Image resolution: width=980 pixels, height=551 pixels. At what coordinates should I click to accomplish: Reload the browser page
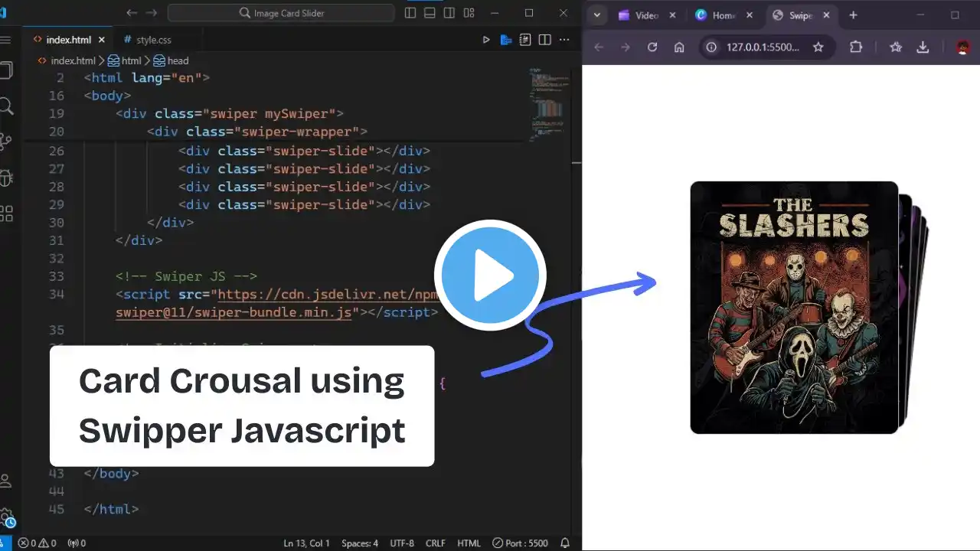652,47
